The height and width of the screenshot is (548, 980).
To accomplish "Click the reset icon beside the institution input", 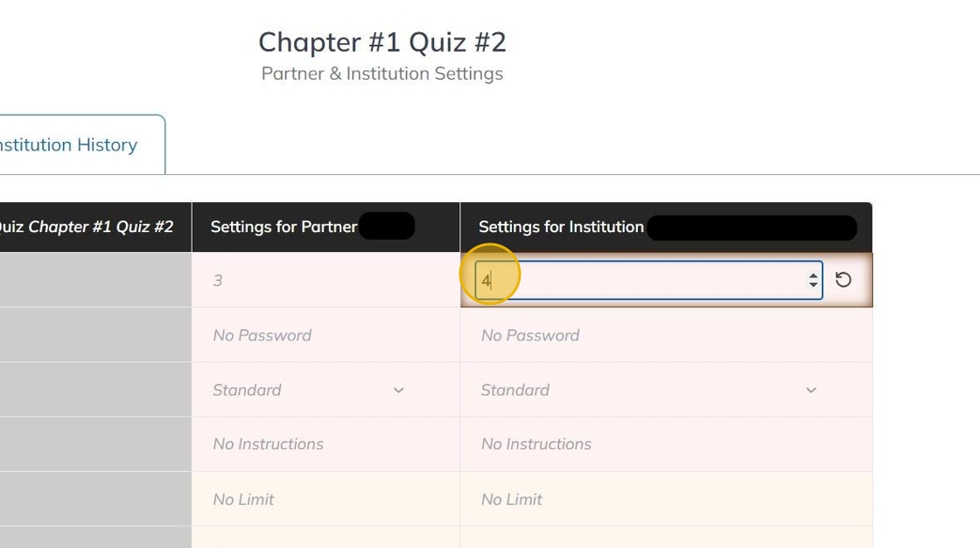I will click(x=843, y=280).
